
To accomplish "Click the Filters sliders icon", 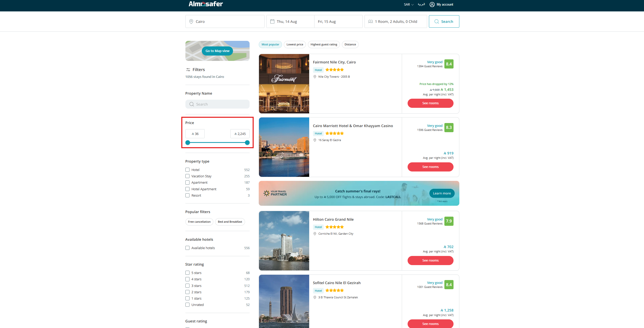I will pos(188,70).
